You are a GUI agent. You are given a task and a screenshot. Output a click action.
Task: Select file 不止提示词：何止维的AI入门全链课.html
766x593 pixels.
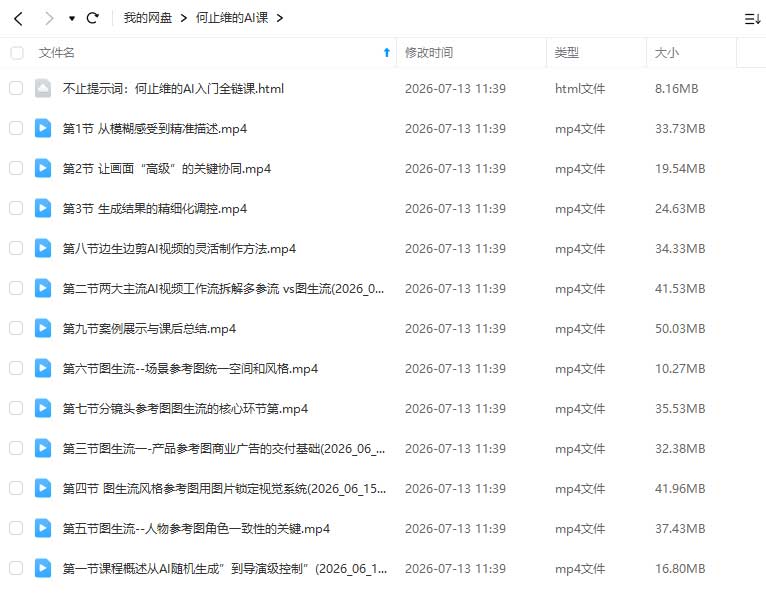pos(173,88)
